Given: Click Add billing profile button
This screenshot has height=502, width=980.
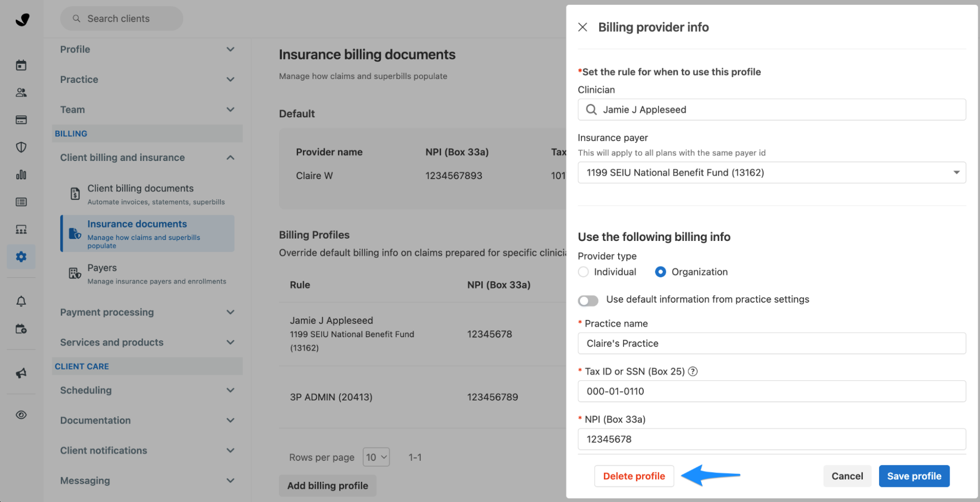Looking at the screenshot, I should [327, 486].
